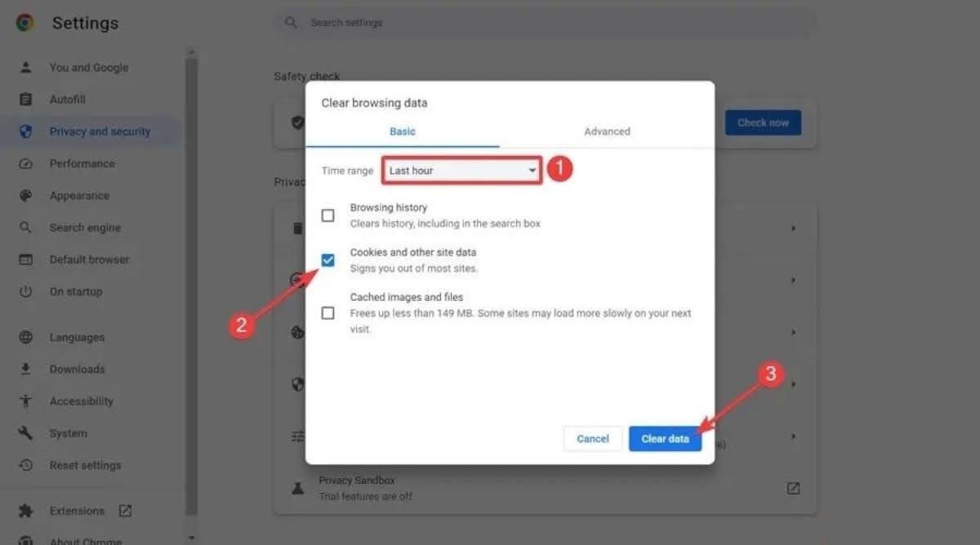The height and width of the screenshot is (545, 980).
Task: Check the Cached images and files checkbox
Action: (x=327, y=313)
